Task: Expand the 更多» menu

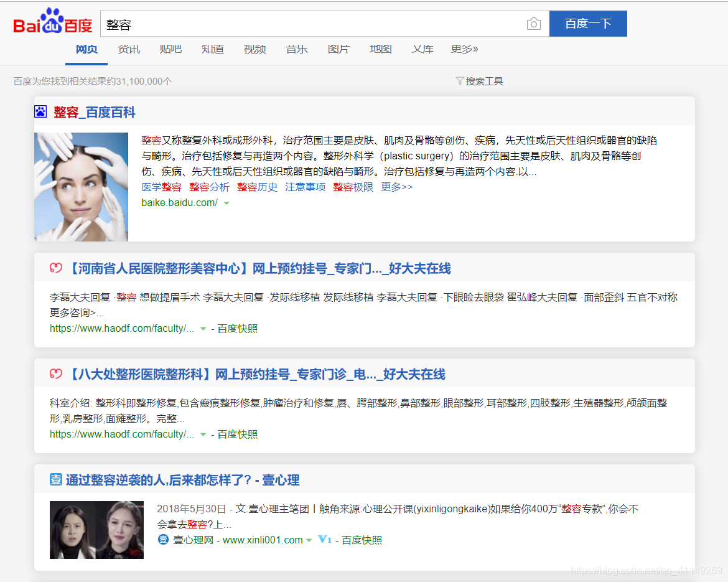Action: (464, 49)
